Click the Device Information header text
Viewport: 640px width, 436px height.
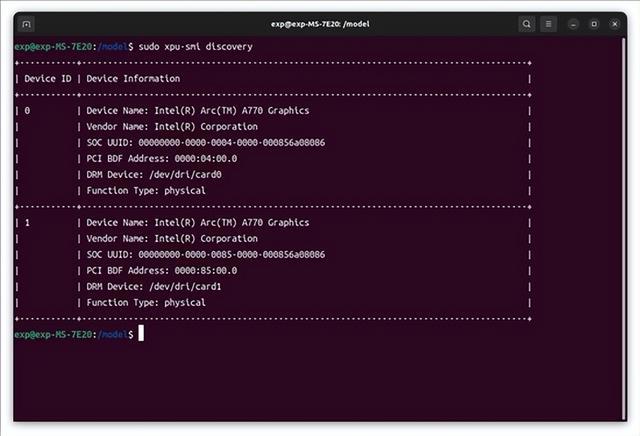point(133,78)
